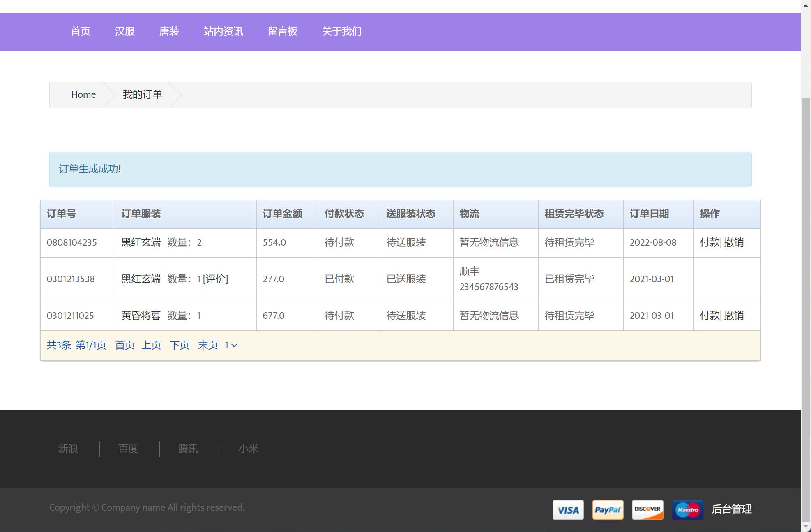Pay order 0808104235 using its 付款 link
The height and width of the screenshot is (532, 811).
pyautogui.click(x=710, y=242)
